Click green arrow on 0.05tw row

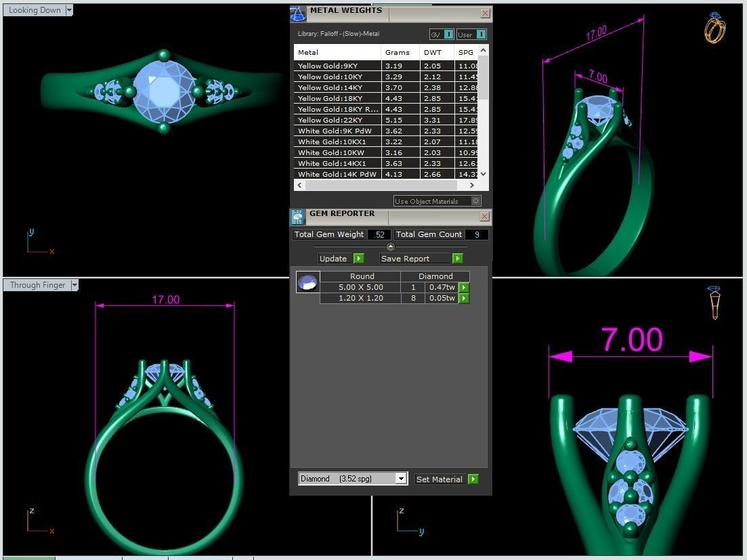[464, 298]
